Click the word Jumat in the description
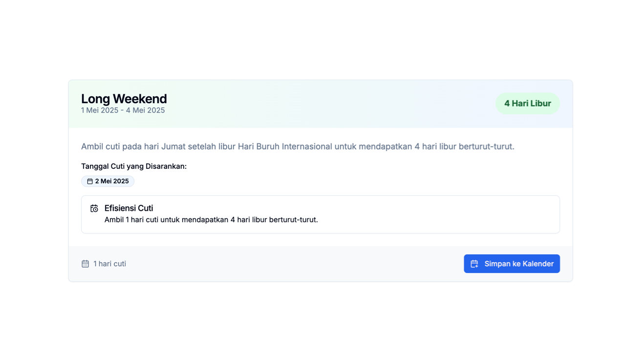The image size is (644, 363). click(173, 146)
